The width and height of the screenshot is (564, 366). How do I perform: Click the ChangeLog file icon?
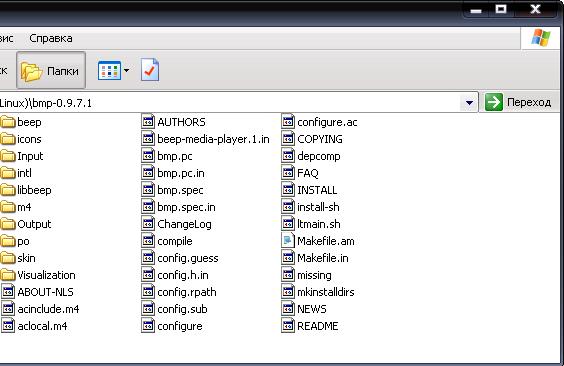point(147,224)
